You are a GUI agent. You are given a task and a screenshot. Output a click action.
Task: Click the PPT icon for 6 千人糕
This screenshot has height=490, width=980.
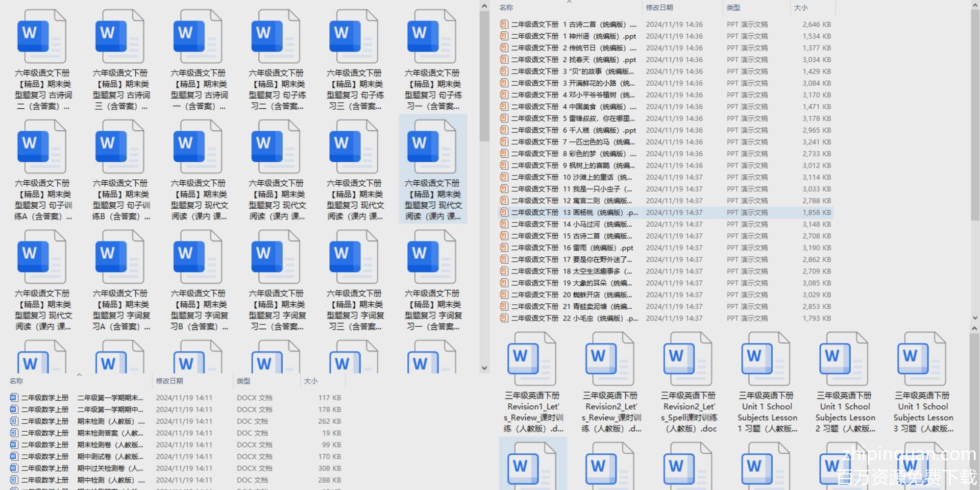504,130
